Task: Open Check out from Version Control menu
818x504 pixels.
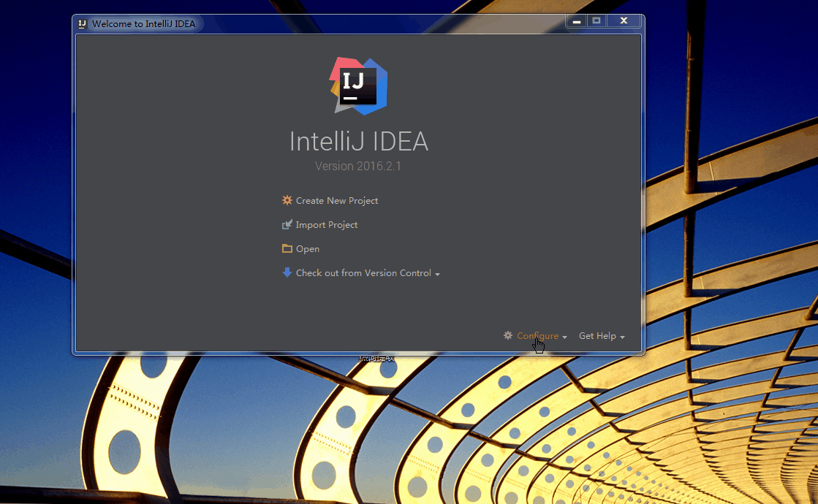Action: [x=363, y=273]
